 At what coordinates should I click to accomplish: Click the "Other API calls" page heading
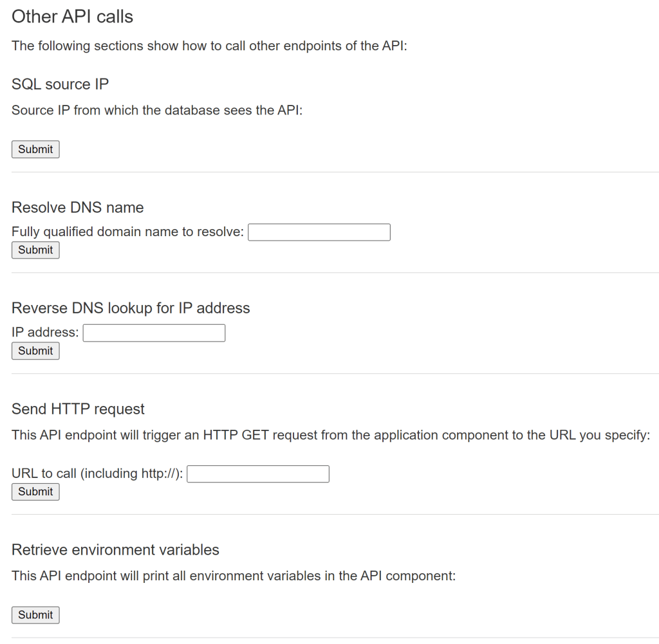tap(72, 17)
